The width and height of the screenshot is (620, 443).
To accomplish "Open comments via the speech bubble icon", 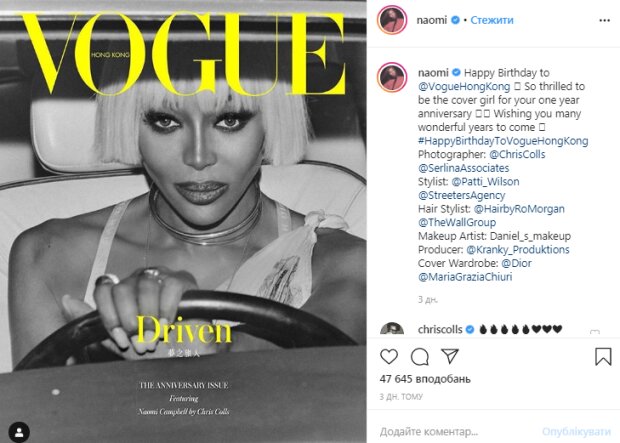I will [x=420, y=357].
